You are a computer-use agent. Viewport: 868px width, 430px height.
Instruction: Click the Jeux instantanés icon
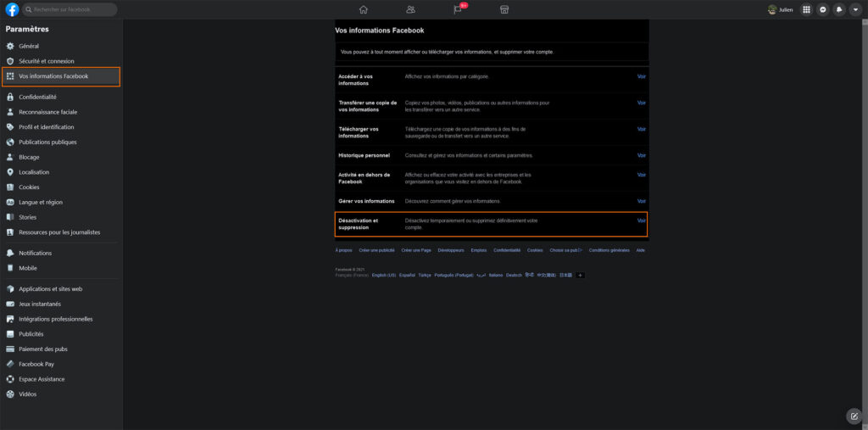[9, 304]
